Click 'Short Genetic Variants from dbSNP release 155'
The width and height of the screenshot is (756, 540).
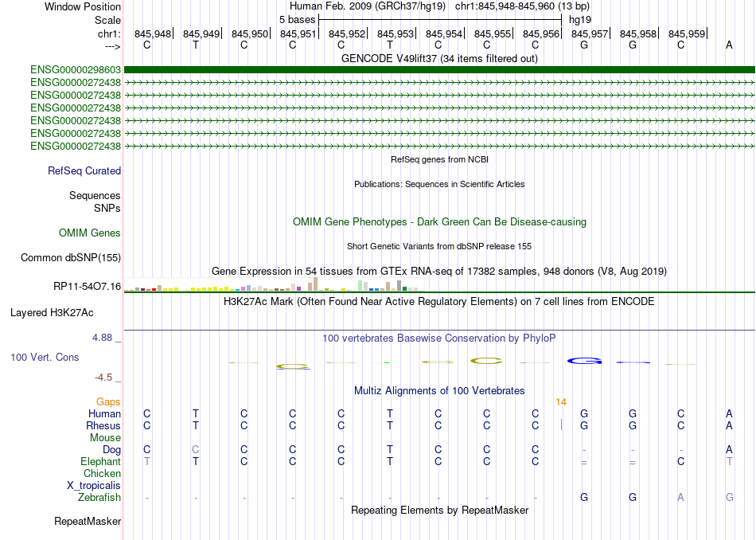point(439,246)
